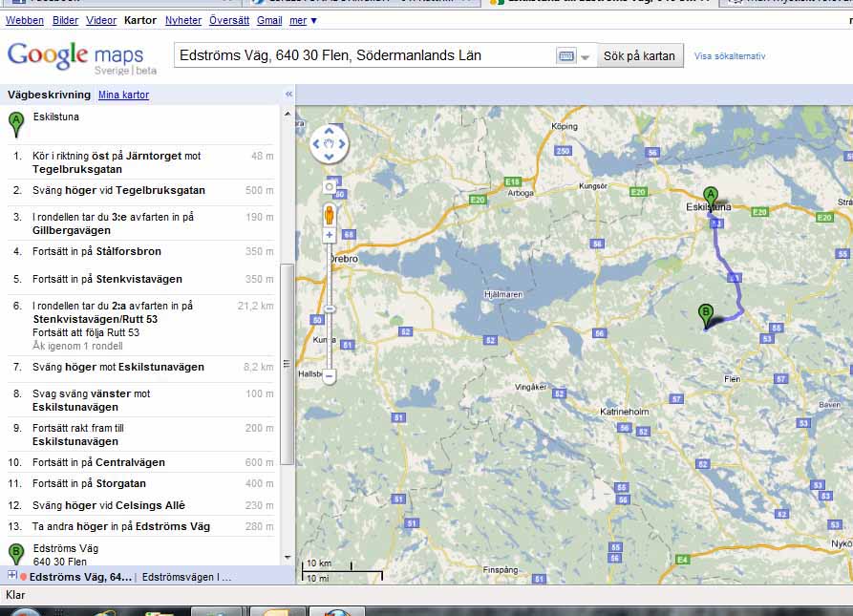The width and height of the screenshot is (853, 616).
Task: Zoom in with plus button
Action: click(x=330, y=235)
